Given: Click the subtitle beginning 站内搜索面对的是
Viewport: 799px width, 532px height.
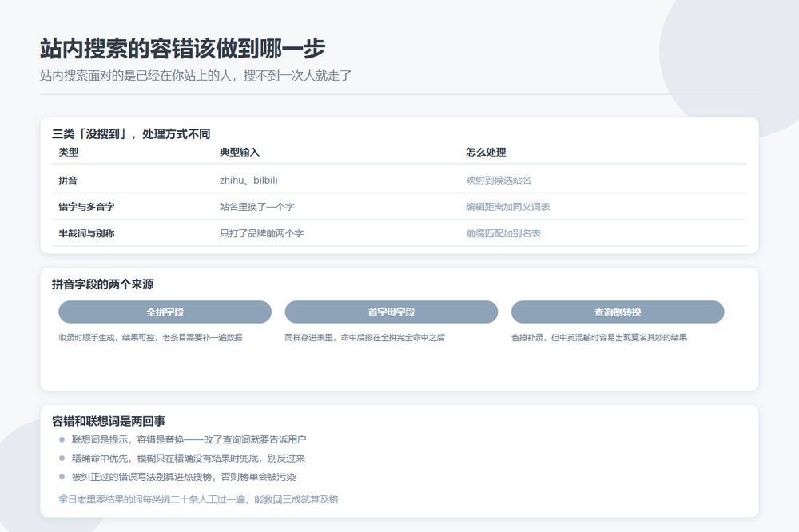Looking at the screenshot, I should pyautogui.click(x=196, y=76).
